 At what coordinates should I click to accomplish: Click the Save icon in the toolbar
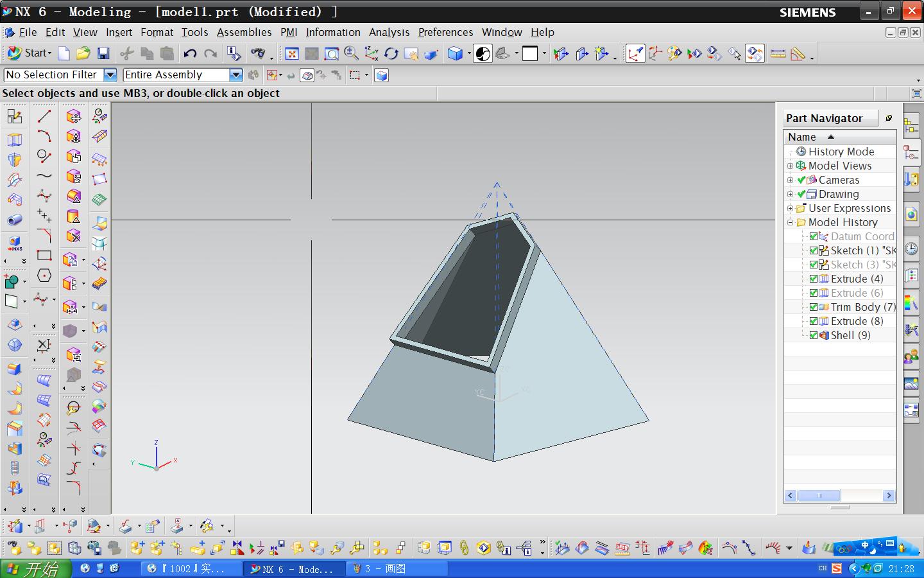(x=103, y=54)
